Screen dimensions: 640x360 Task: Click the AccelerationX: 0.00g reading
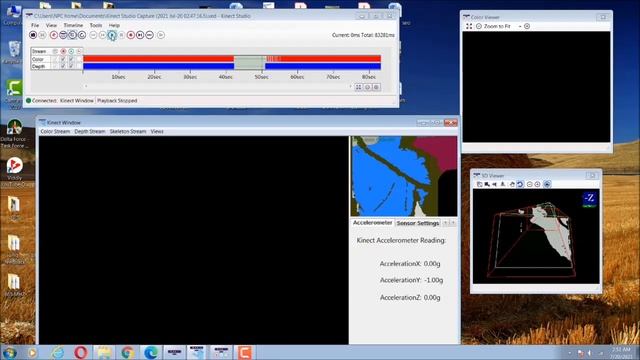410,264
